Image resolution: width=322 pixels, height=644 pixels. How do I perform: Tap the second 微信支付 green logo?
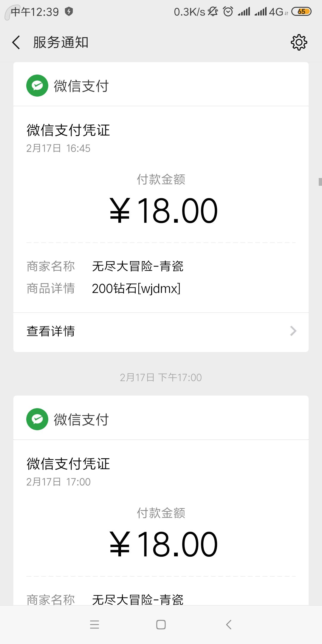37,419
